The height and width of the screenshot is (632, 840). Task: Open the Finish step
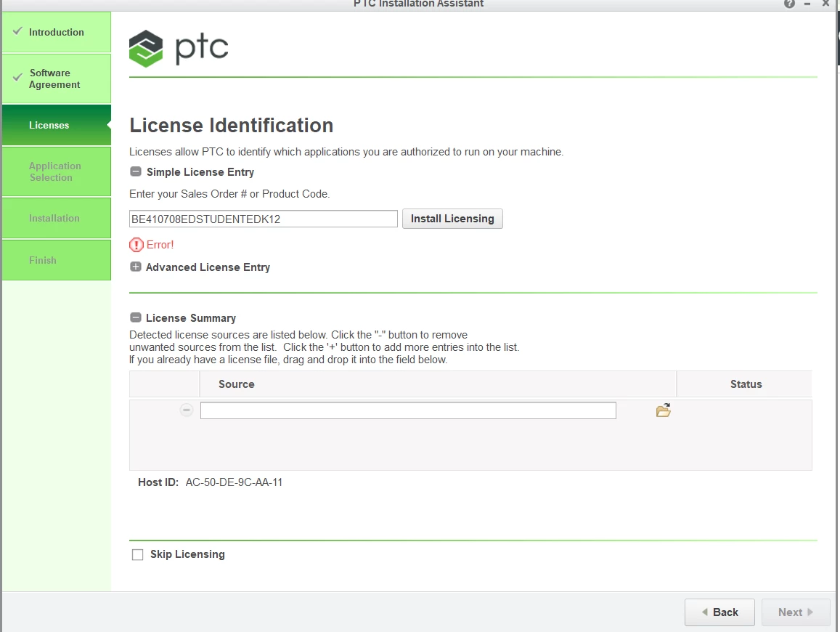point(56,260)
